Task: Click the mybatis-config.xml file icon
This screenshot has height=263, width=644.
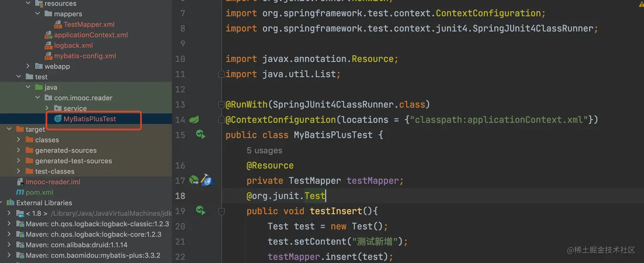Action: click(x=48, y=56)
